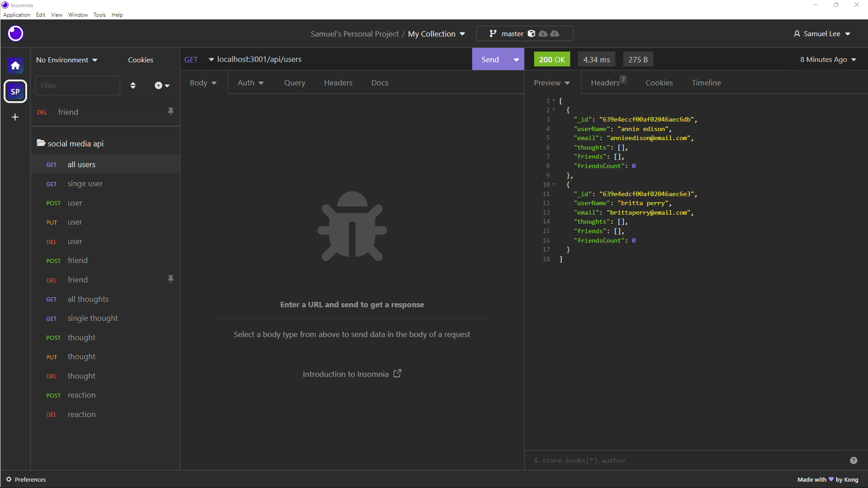This screenshot has width=868, height=488.
Task: Click the user account icon by Samuel Lee
Action: (x=797, y=33)
